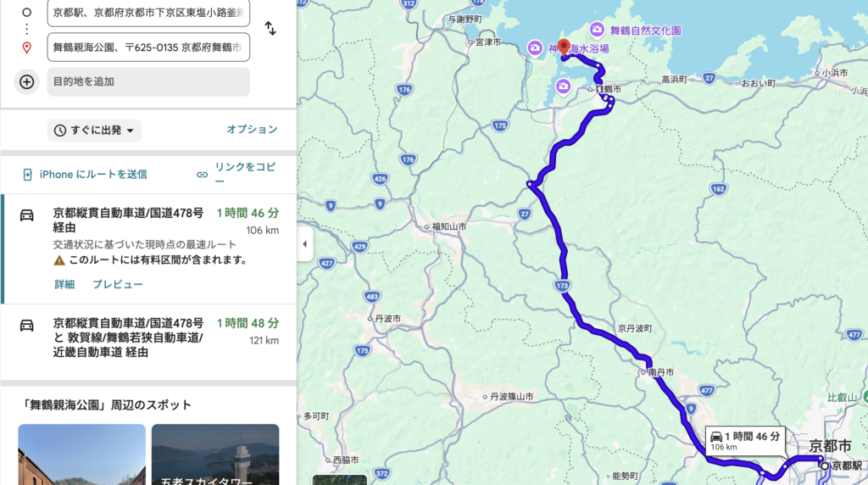Screen dimensions: 868x485
Task: Open the すぐに出発 departure time dropdown
Action: click(x=94, y=131)
